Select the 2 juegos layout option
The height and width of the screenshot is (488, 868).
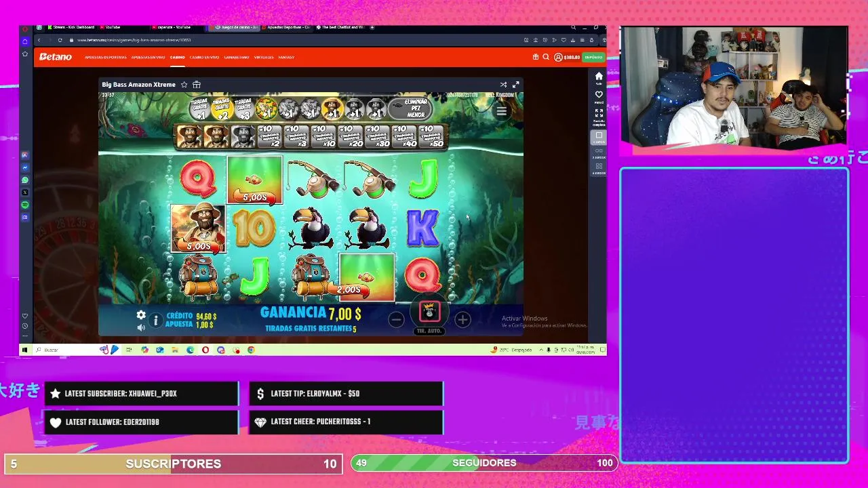click(x=599, y=153)
